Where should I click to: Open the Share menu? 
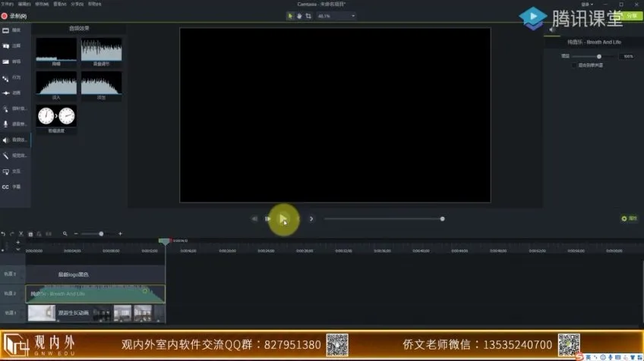(x=77, y=4)
